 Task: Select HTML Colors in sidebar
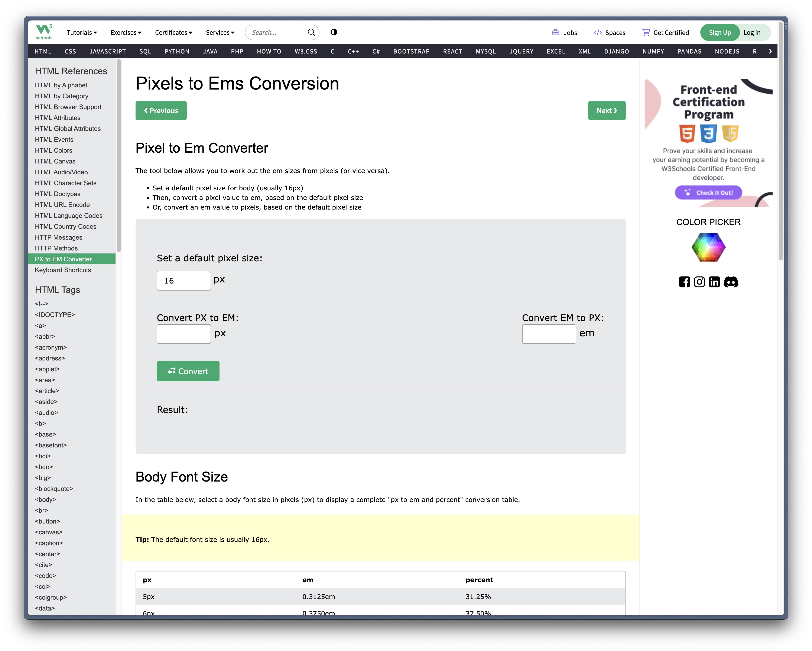click(53, 150)
